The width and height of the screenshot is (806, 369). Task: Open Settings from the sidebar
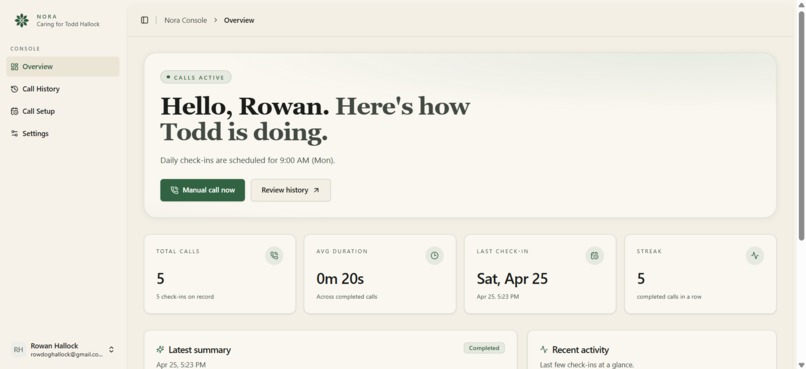coord(63,134)
